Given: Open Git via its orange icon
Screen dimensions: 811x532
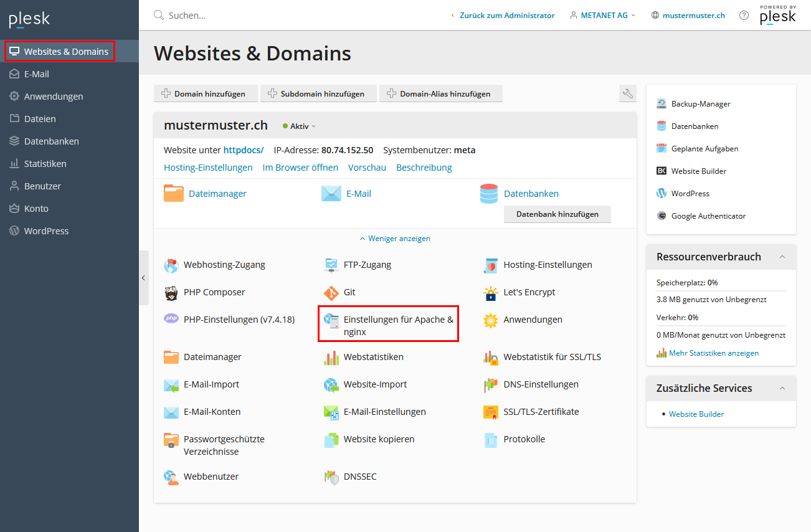Looking at the screenshot, I should [x=331, y=292].
